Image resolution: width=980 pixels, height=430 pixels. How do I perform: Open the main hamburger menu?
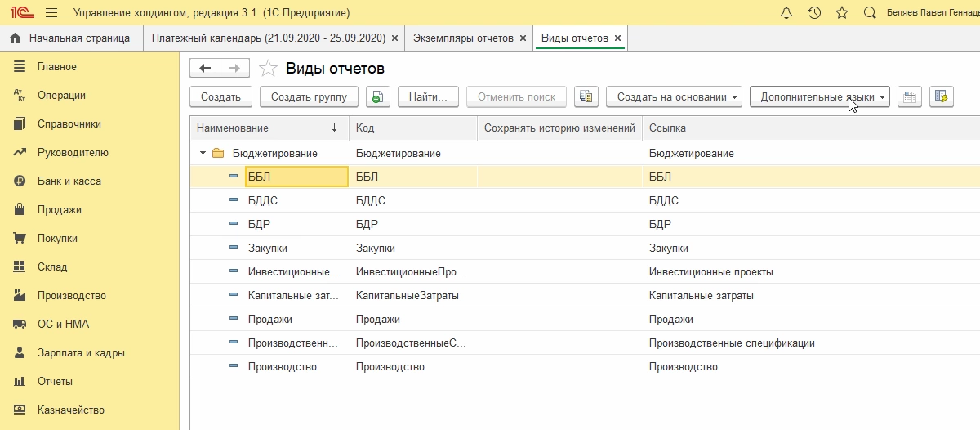(51, 12)
